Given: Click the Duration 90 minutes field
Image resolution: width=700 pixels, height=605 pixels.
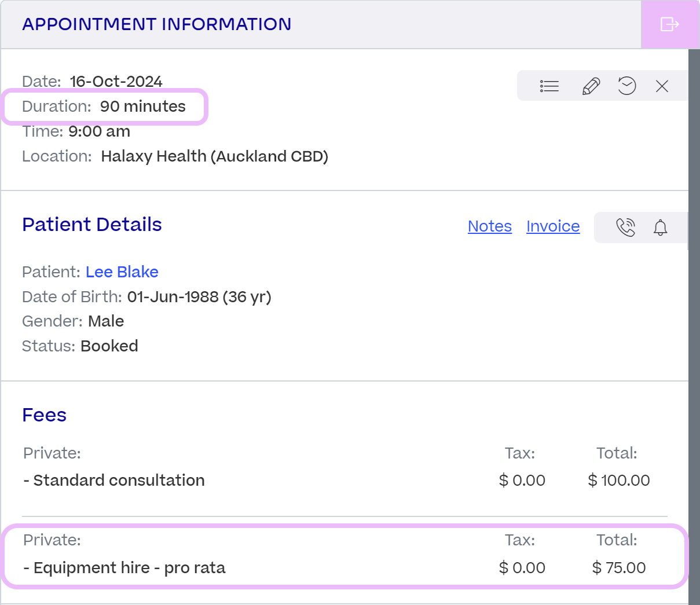Looking at the screenshot, I should 104,107.
